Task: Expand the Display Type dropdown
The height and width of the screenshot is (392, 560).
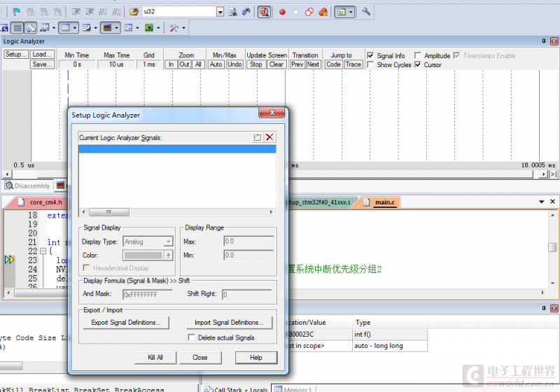Action: pyautogui.click(x=168, y=241)
